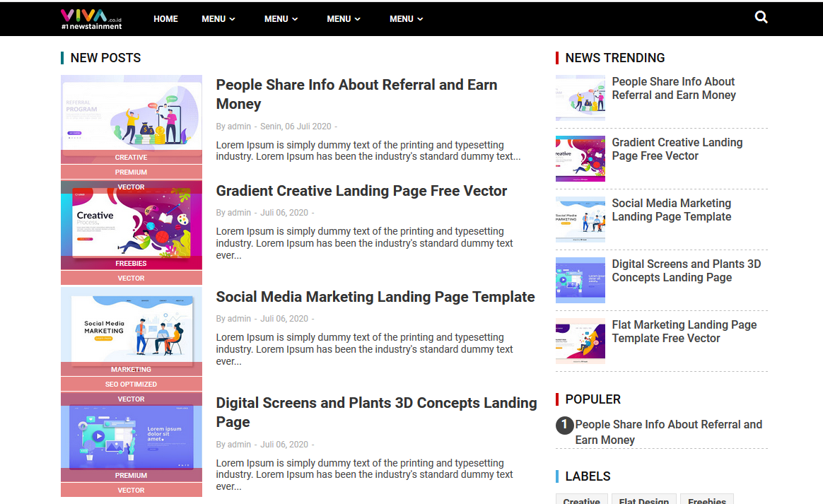Click trending thumbnail for Flat Marketing Landing
The width and height of the screenshot is (823, 504).
580,341
